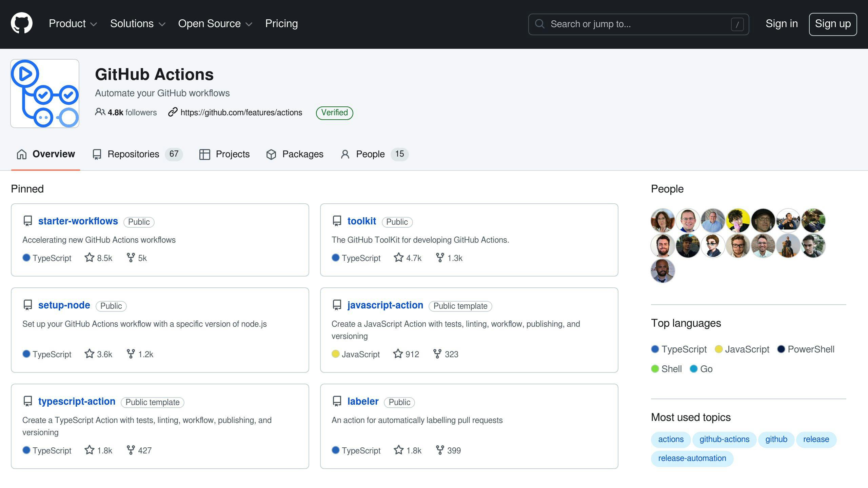Viewport: 868px width, 488px height.
Task: Switch to the Projects tab
Action: coord(224,154)
